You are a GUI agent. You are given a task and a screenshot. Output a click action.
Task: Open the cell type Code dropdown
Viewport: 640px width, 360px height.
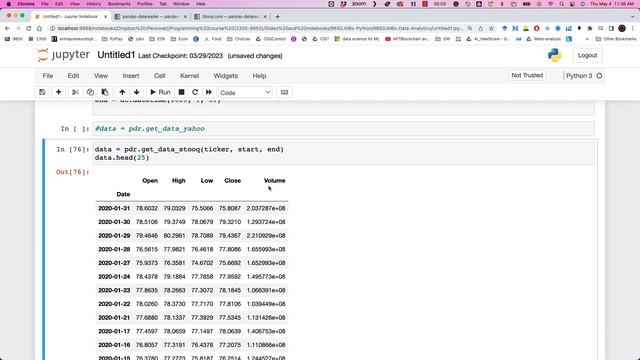(x=245, y=93)
